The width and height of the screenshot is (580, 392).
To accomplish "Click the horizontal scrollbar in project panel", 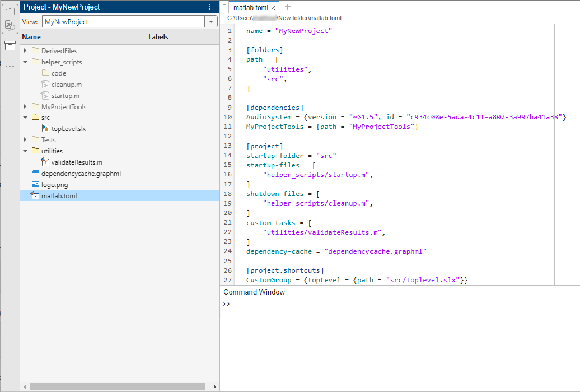I will [117, 386].
